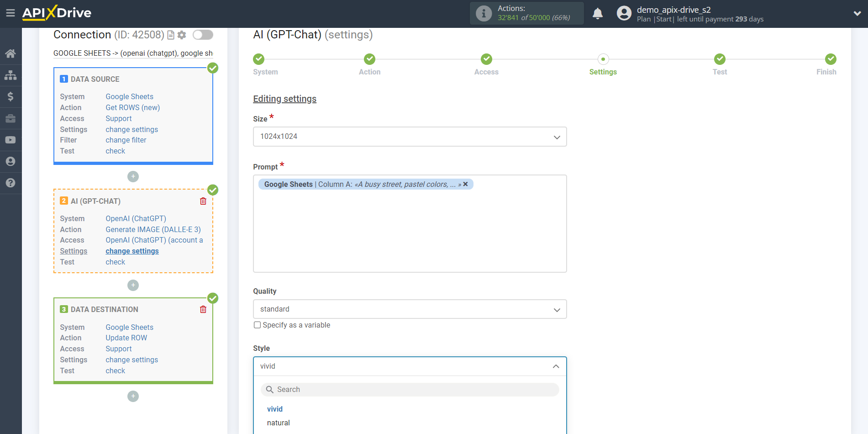Open the Quality dropdown standard
Image resolution: width=868 pixels, height=434 pixels.
(410, 309)
